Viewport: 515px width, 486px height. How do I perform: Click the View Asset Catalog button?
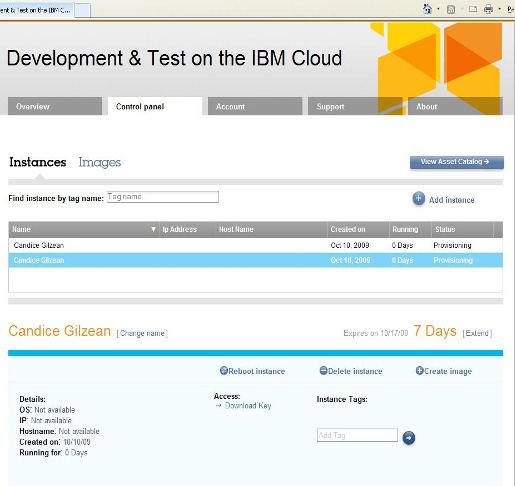pyautogui.click(x=457, y=162)
